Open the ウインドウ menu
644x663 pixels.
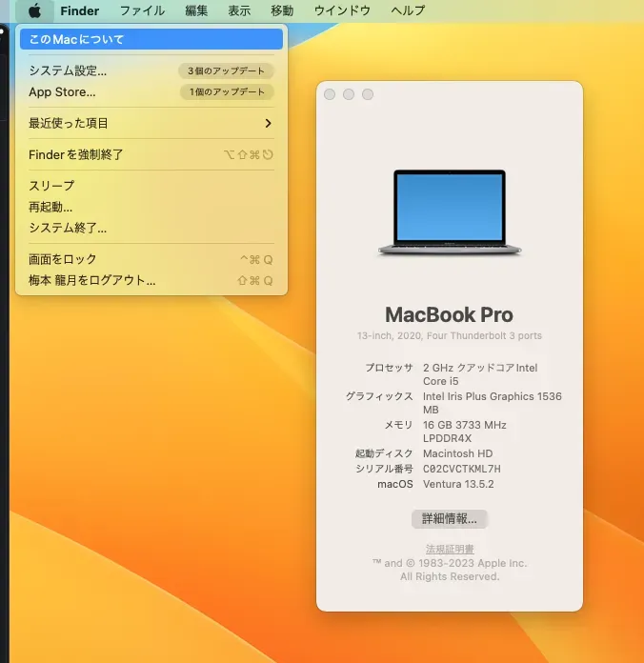[x=341, y=10]
